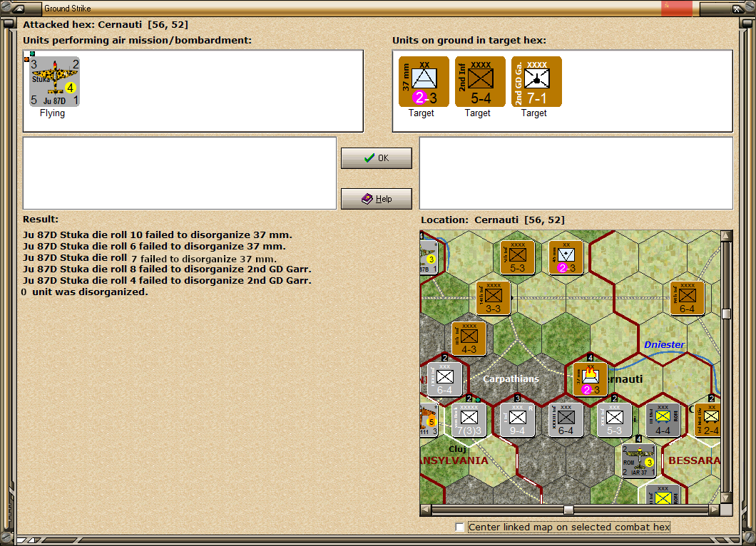756x546 pixels.
Task: Click the map vertical scrollbar down arrow
Action: [726, 498]
